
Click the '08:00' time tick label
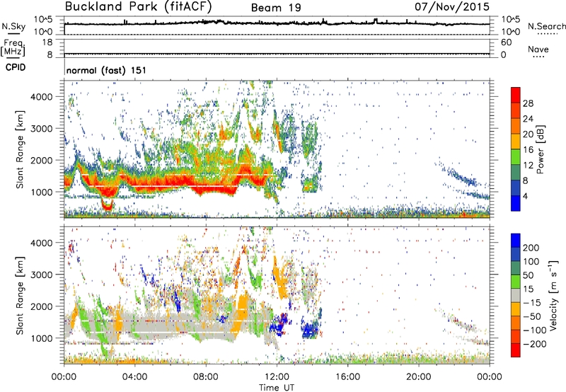pyautogui.click(x=206, y=377)
